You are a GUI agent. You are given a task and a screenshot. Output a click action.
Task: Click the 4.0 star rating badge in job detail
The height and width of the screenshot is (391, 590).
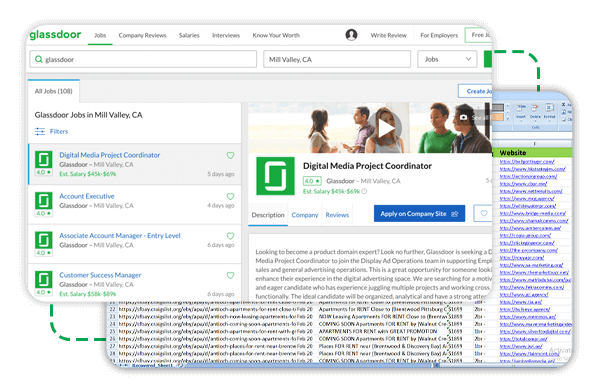pyautogui.click(x=312, y=181)
